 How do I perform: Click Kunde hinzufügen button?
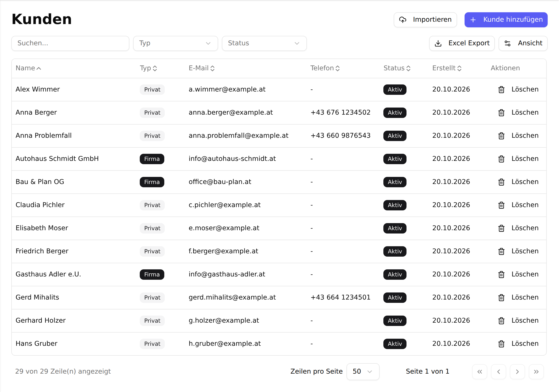coord(506,20)
